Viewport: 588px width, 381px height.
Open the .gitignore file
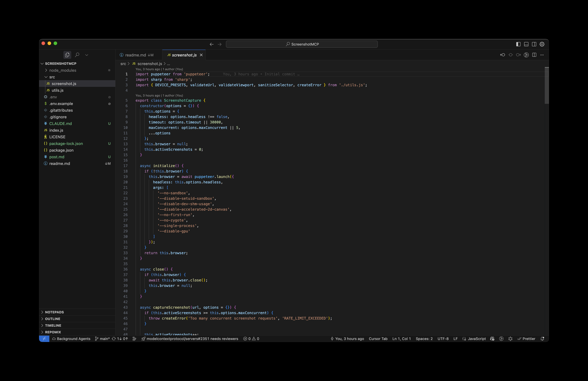77,117
